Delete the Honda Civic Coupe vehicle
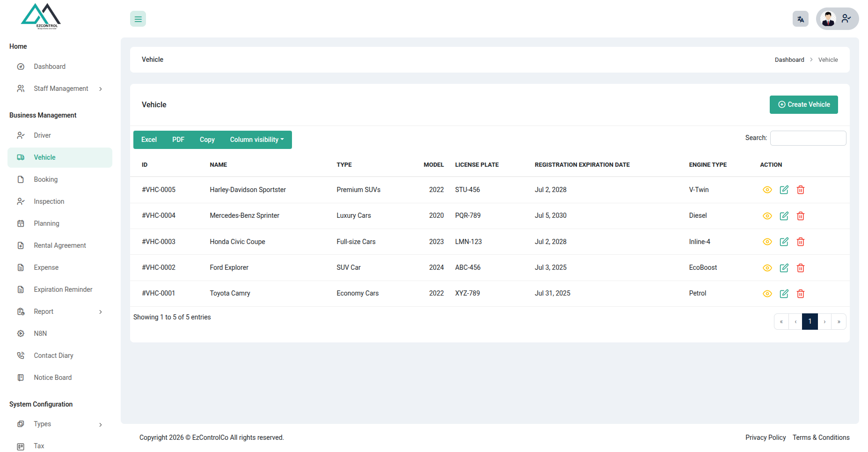The image size is (868, 452). point(801,242)
